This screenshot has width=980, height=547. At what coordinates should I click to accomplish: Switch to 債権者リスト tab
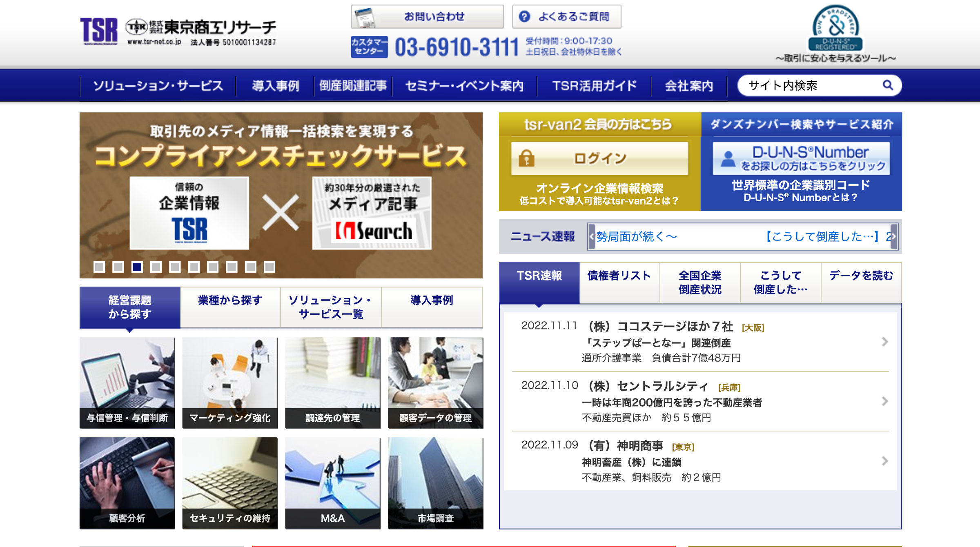pyautogui.click(x=619, y=282)
